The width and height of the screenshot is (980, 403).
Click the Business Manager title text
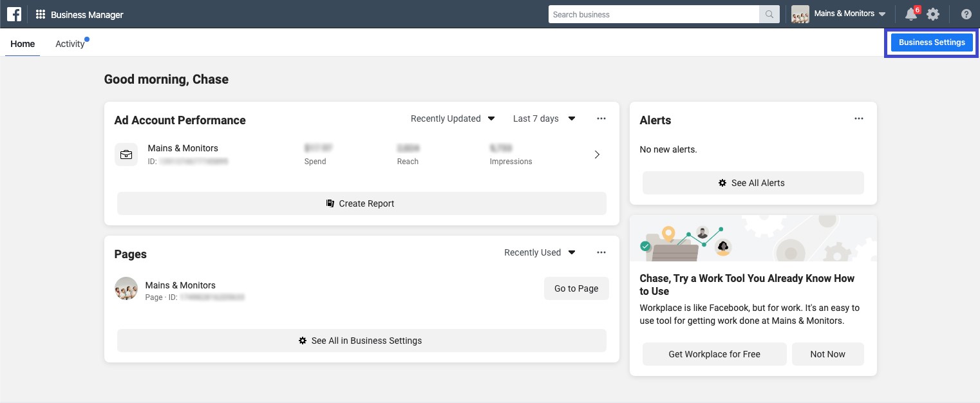[87, 14]
